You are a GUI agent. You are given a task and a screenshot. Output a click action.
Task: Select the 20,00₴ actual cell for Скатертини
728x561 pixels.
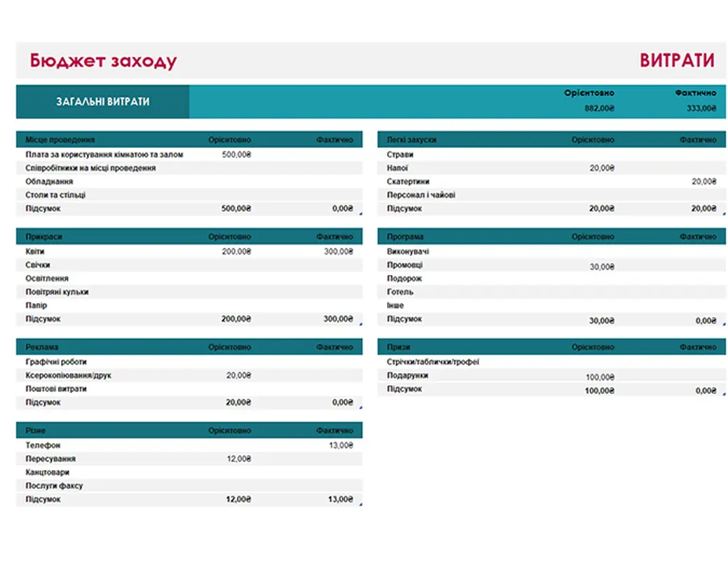click(x=704, y=182)
